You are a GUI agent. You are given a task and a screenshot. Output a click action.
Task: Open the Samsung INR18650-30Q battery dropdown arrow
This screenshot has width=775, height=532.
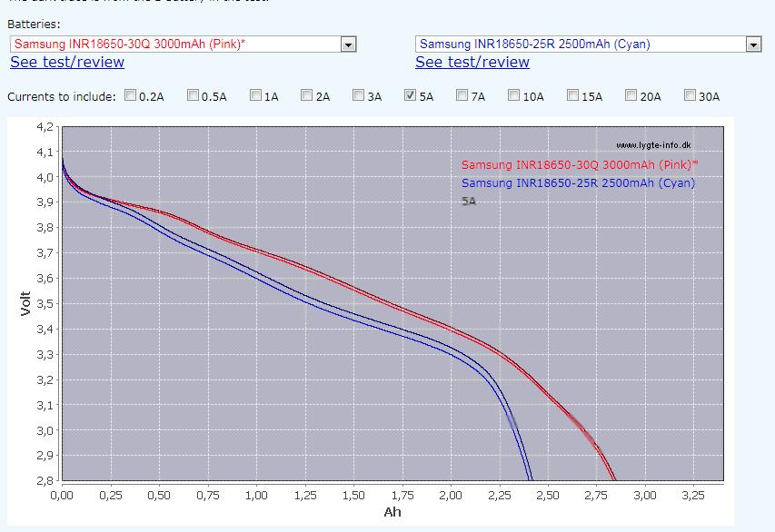coord(347,44)
